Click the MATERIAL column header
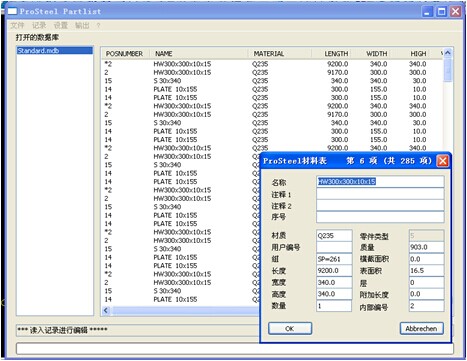Screen dimensions: 467x361 coord(280,54)
